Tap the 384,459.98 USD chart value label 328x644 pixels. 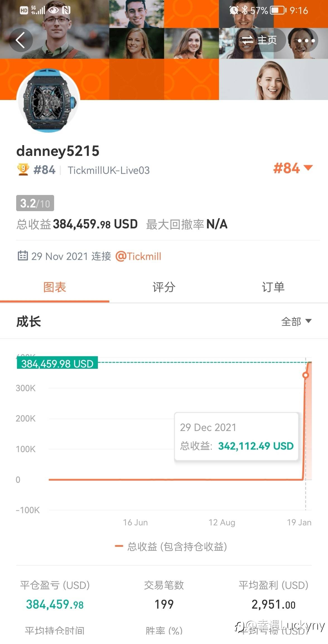(57, 363)
